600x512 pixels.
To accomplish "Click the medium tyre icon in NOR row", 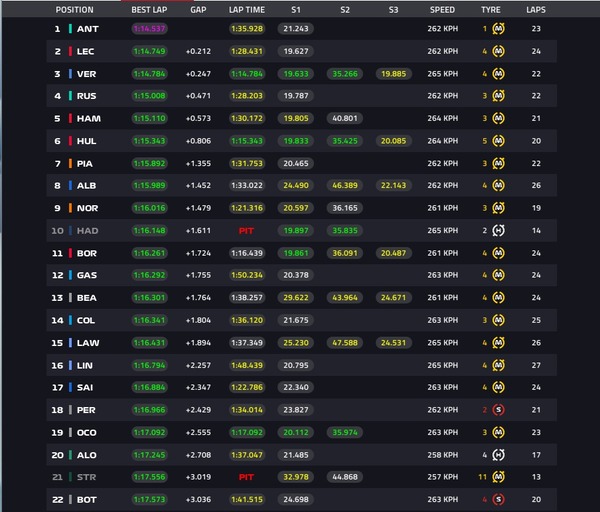I will click(x=498, y=208).
